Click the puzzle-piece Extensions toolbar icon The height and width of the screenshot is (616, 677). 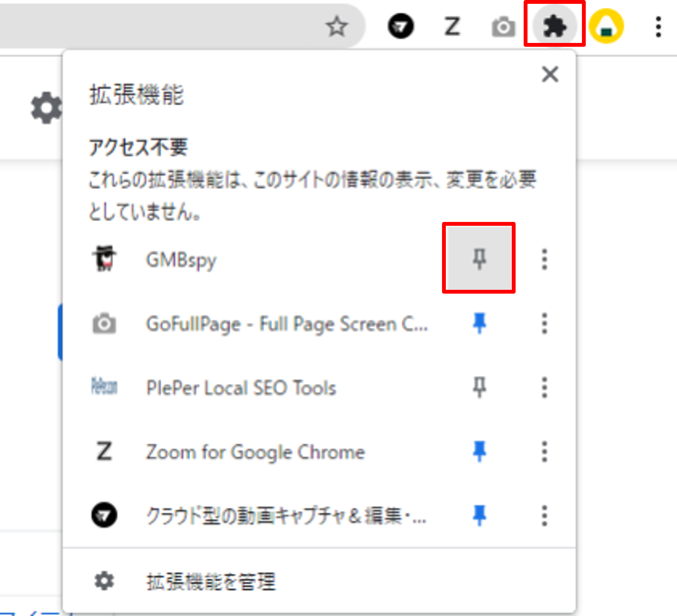click(554, 26)
